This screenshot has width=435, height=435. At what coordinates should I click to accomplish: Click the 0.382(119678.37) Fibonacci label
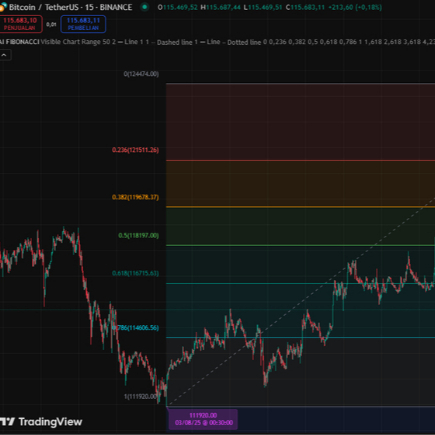tap(135, 197)
